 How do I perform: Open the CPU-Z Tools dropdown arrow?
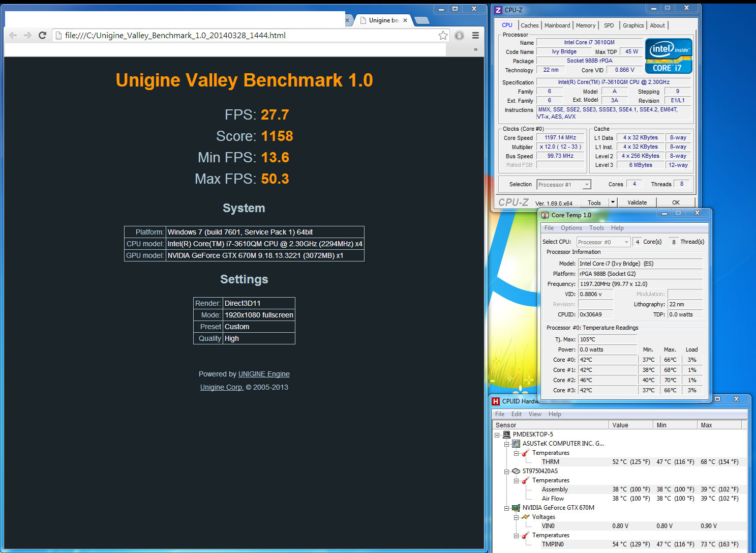pos(613,202)
